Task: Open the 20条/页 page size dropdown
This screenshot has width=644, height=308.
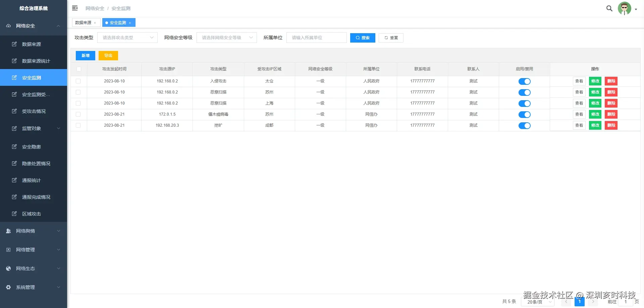Action: 537,302
